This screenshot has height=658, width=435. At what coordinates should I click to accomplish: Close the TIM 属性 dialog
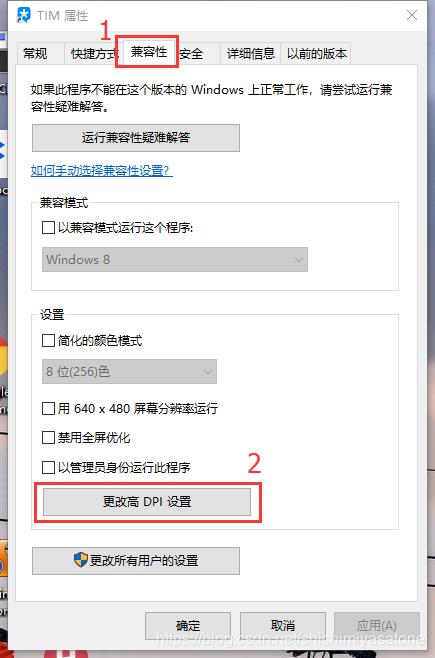coord(412,15)
